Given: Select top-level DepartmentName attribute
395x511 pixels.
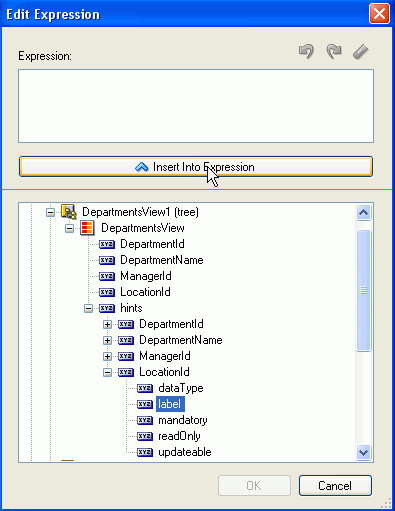Looking at the screenshot, I should (x=162, y=260).
